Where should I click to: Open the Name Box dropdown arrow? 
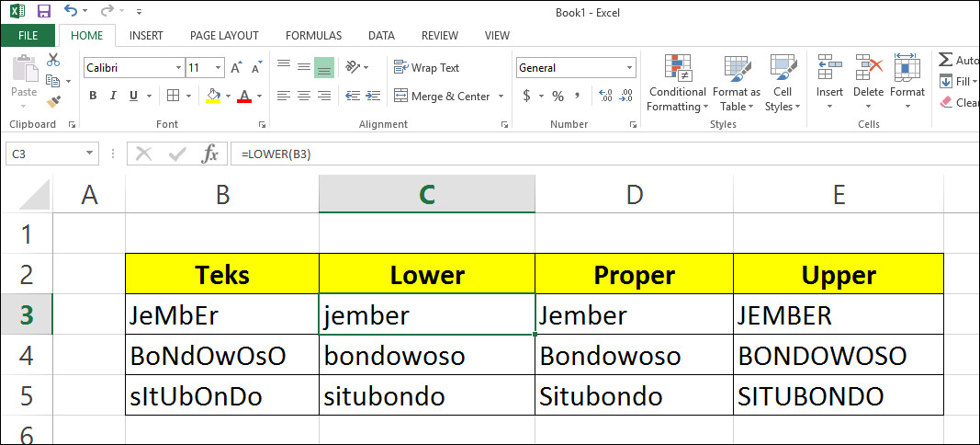tap(90, 154)
